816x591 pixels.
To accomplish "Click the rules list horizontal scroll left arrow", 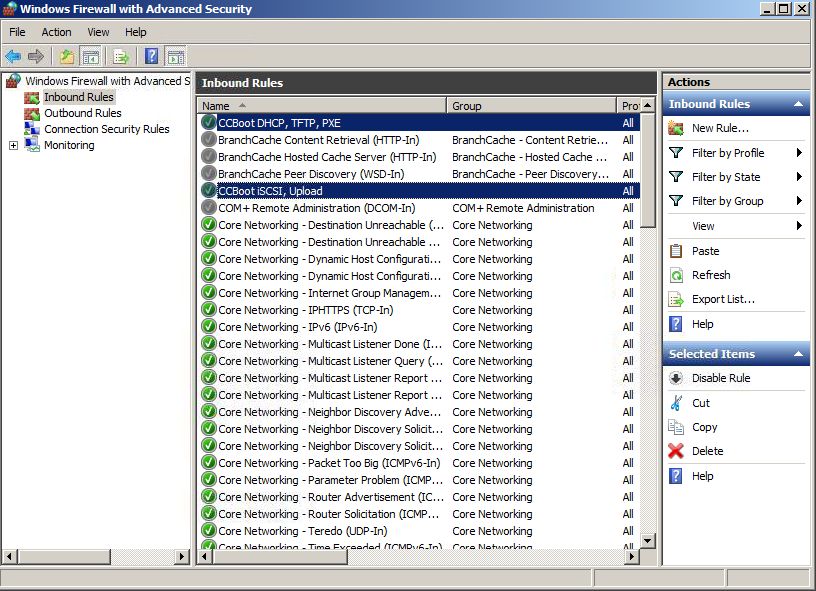I will click(205, 557).
